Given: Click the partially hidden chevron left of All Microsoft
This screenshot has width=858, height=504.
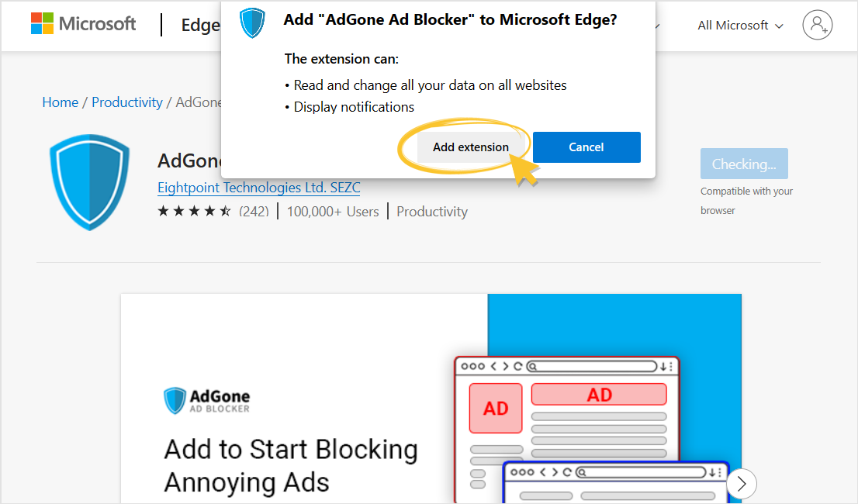Looking at the screenshot, I should pyautogui.click(x=658, y=26).
